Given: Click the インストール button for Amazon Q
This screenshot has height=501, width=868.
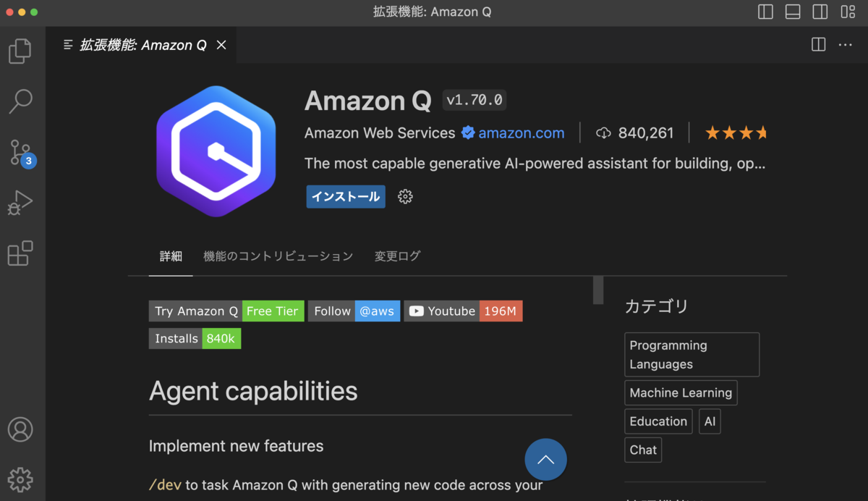Looking at the screenshot, I should [x=345, y=196].
